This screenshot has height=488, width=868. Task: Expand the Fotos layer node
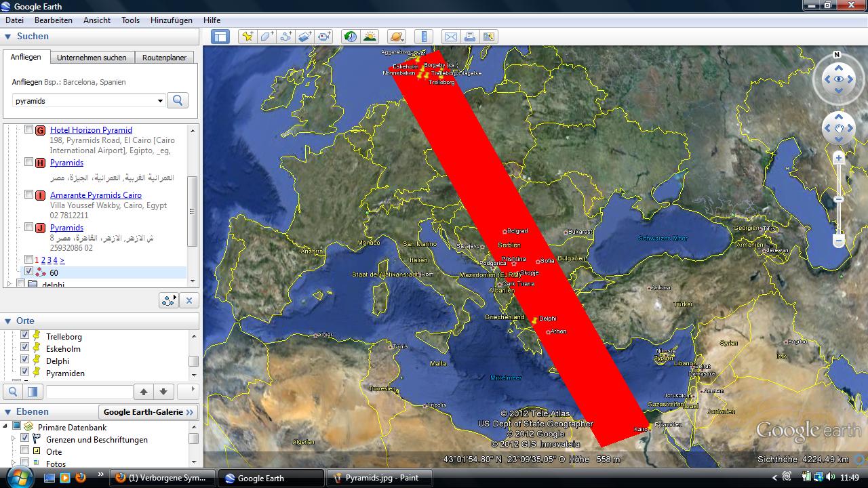pyautogui.click(x=14, y=464)
